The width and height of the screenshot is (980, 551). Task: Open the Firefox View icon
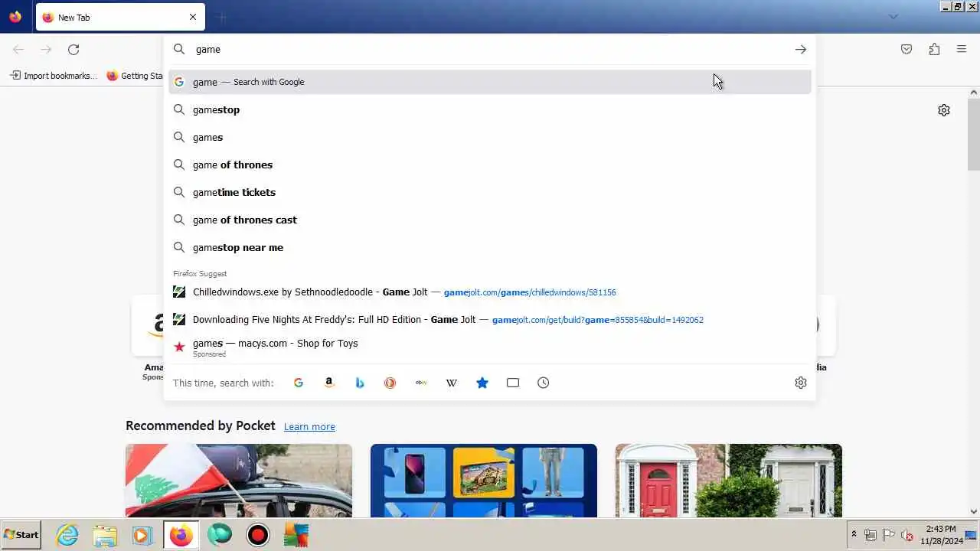[15, 17]
